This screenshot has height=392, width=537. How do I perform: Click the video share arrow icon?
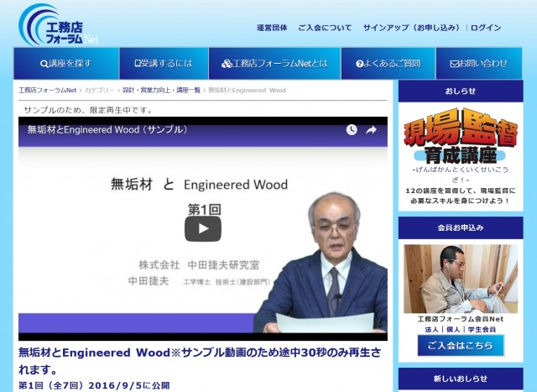coord(374,130)
